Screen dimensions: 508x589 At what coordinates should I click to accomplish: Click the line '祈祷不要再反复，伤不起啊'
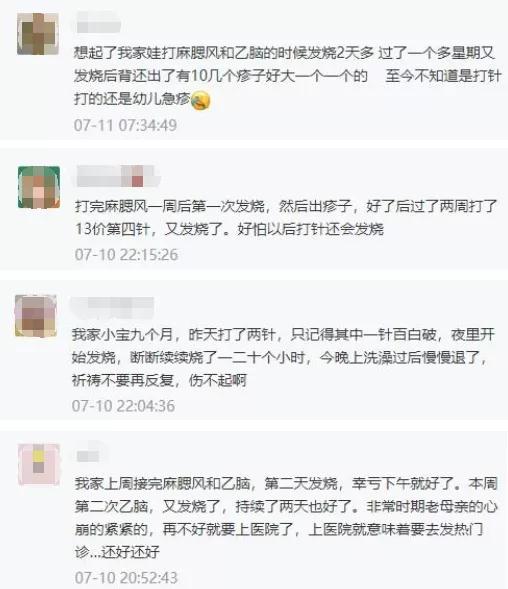[x=159, y=381]
